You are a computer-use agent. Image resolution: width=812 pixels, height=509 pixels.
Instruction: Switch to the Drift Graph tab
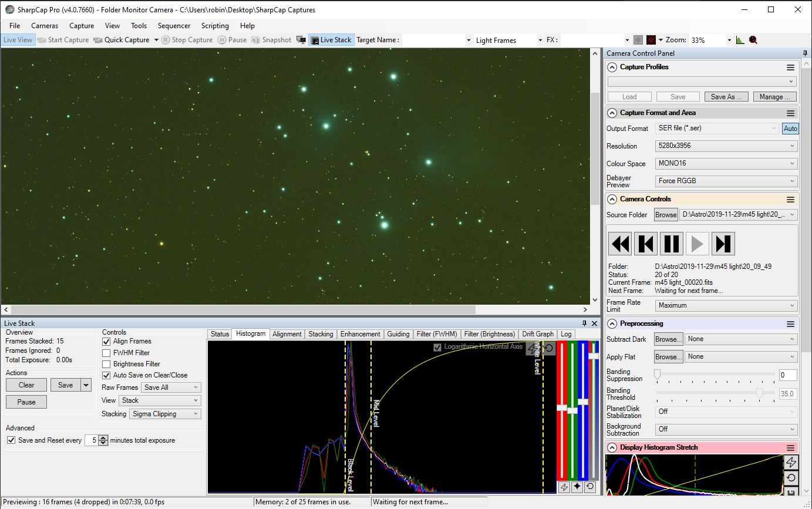(x=538, y=334)
